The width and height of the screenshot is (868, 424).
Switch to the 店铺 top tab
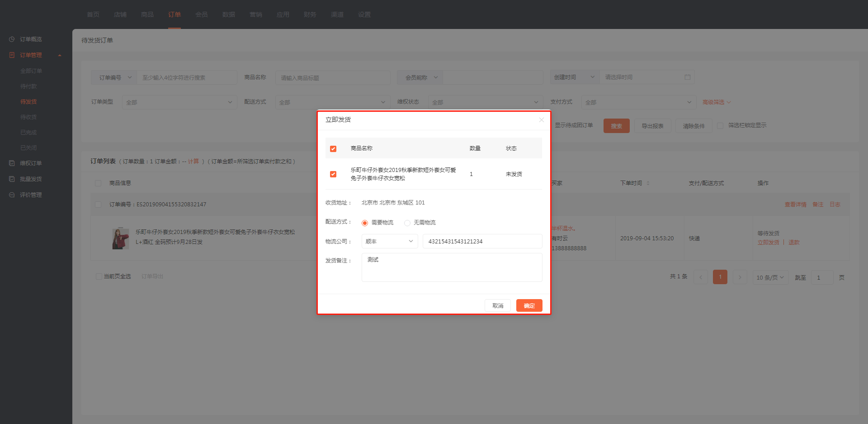click(x=120, y=14)
